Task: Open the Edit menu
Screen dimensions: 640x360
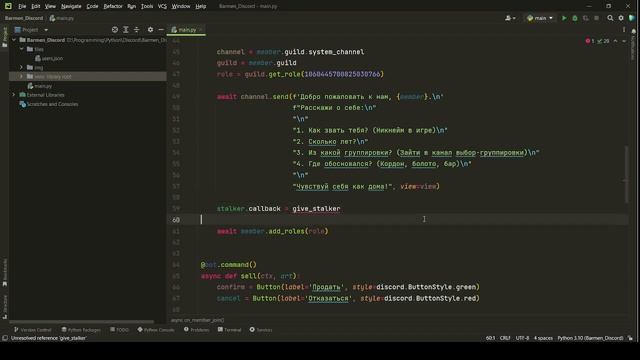Action: pos(36,6)
